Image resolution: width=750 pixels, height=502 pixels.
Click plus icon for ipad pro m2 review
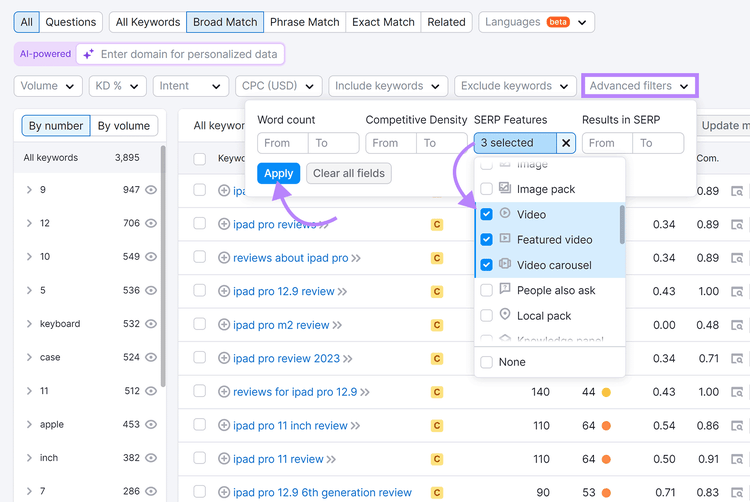pyautogui.click(x=224, y=325)
